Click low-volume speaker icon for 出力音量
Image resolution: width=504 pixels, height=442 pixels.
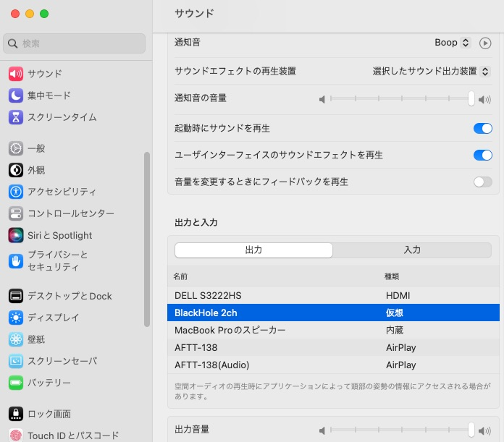[x=322, y=430]
